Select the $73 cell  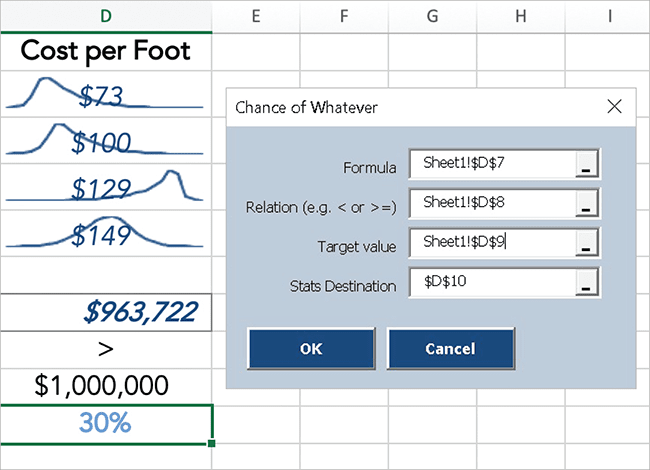106,94
